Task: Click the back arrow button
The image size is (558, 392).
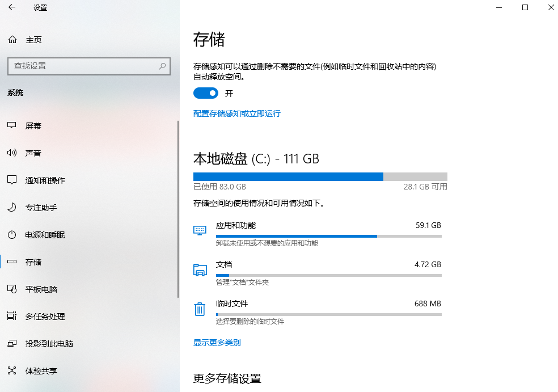Action: pos(11,7)
